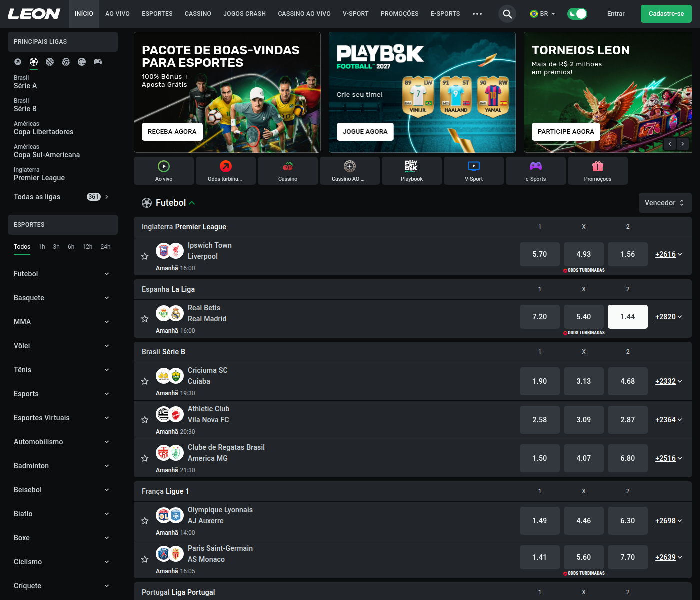Open the BR language dropdown
The width and height of the screenshot is (700, 600).
pyautogui.click(x=543, y=14)
